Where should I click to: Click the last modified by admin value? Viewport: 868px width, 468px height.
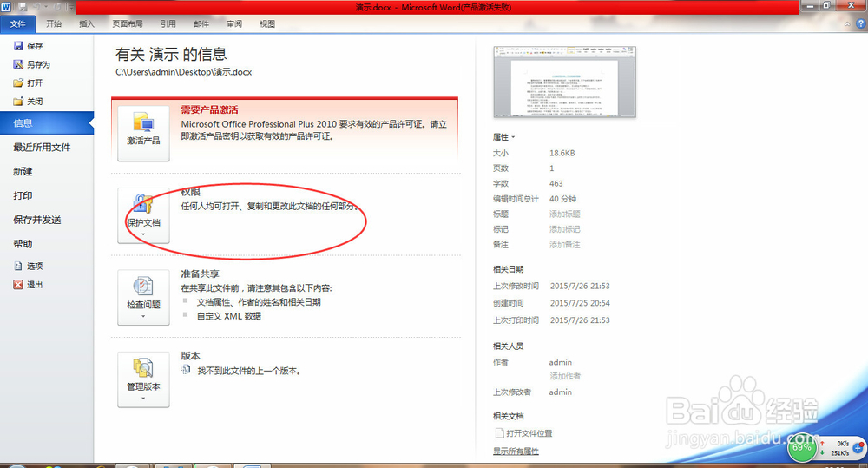coord(560,392)
